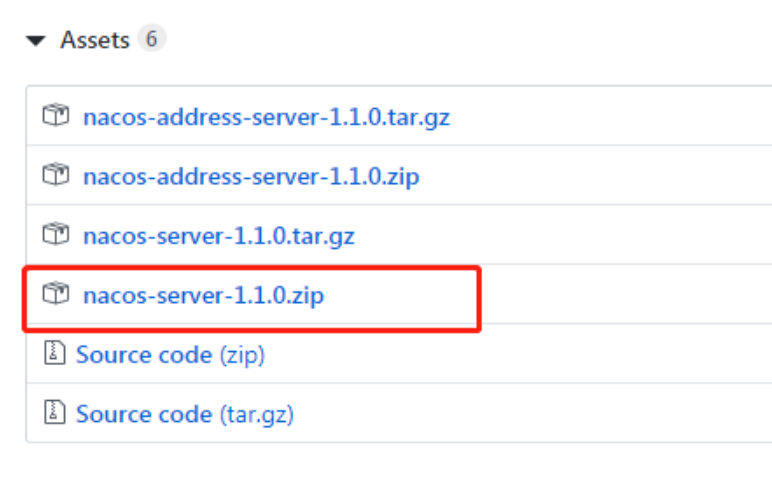Click package icon beside nacos-server-1.1.0.zip
772x489 pixels.
tap(56, 293)
